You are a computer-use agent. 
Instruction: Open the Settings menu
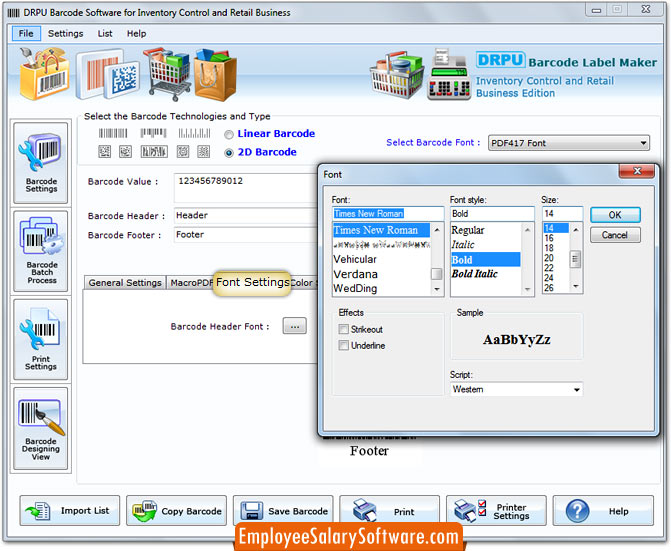[x=65, y=33]
